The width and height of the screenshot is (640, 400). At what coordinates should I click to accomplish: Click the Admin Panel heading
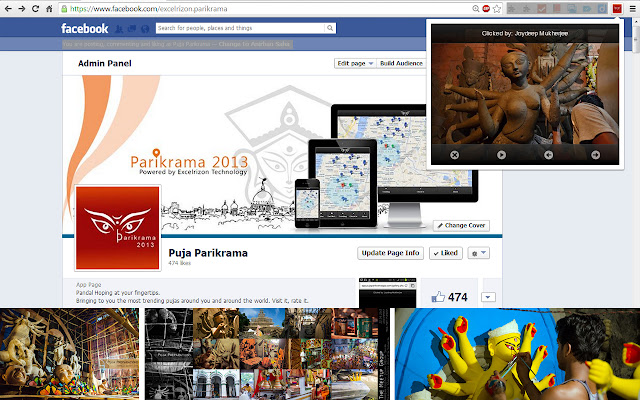(104, 63)
